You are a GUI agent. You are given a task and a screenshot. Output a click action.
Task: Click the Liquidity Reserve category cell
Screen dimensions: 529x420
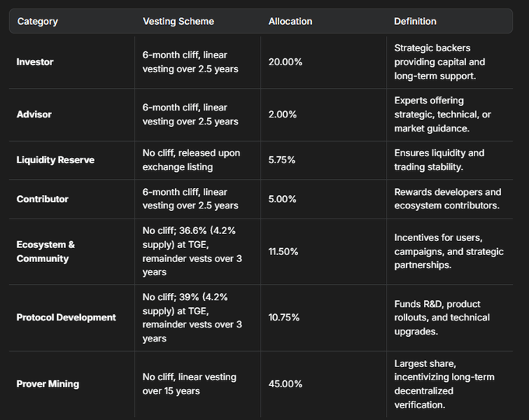(x=55, y=160)
